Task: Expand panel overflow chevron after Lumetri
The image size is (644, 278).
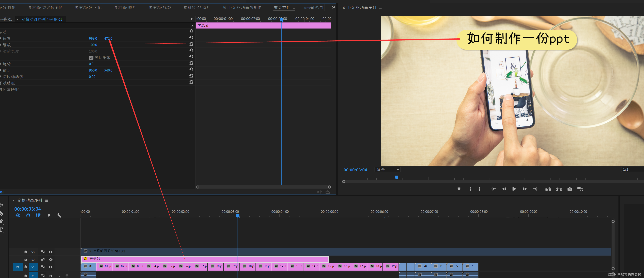Action: click(x=333, y=7)
